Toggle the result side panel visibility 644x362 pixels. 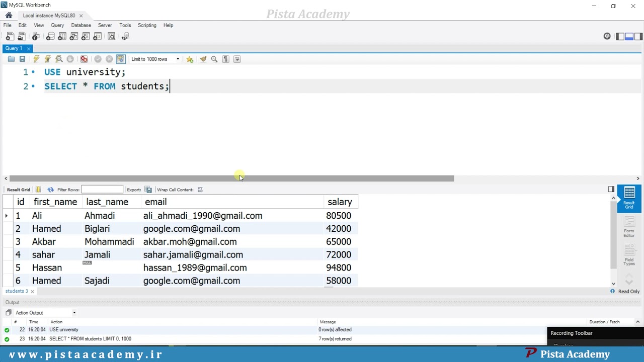point(611,189)
